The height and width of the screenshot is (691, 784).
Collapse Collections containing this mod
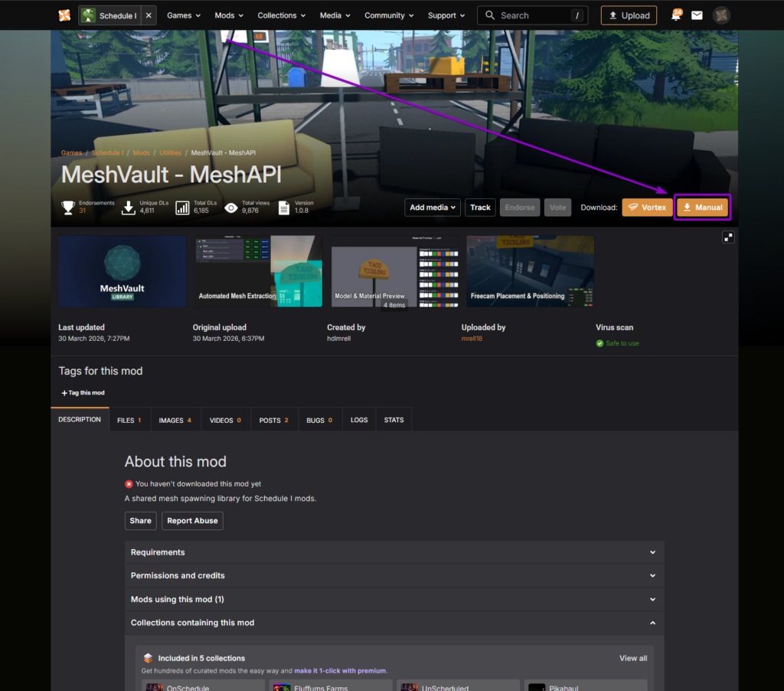pos(394,623)
